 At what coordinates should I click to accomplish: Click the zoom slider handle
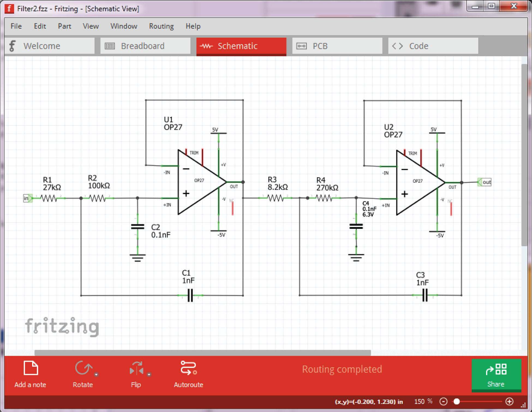click(457, 401)
